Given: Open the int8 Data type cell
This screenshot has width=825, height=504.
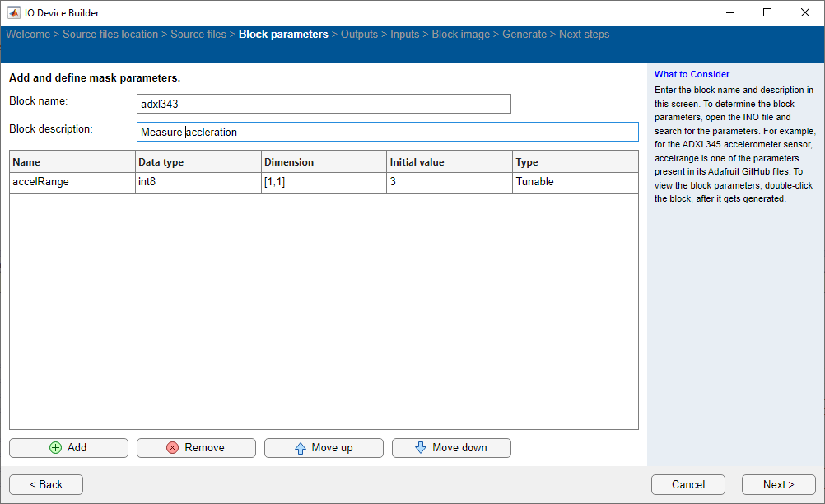Looking at the screenshot, I should 198,182.
